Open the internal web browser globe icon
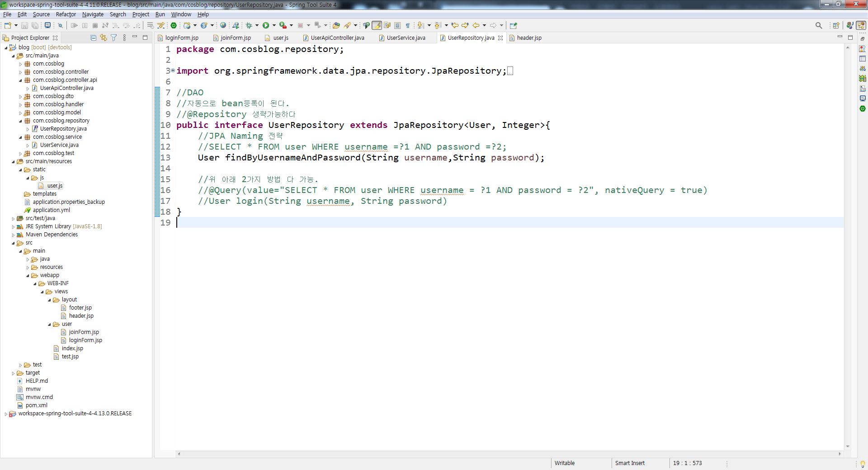This screenshot has height=470, width=868. 223,25
